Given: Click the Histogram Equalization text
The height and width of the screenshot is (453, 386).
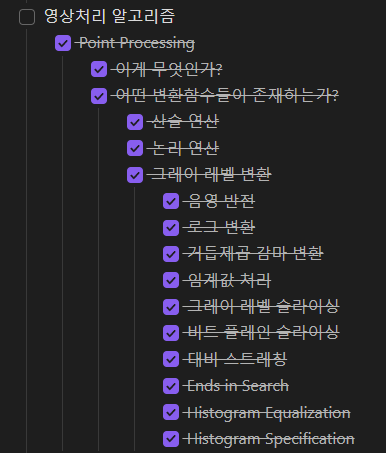Looking at the screenshot, I should tap(268, 413).
